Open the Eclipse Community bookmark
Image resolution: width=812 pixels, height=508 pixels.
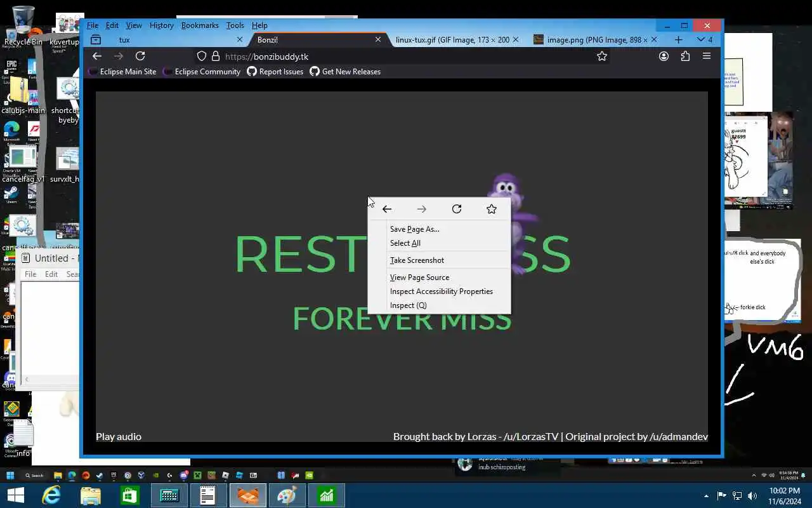point(202,72)
